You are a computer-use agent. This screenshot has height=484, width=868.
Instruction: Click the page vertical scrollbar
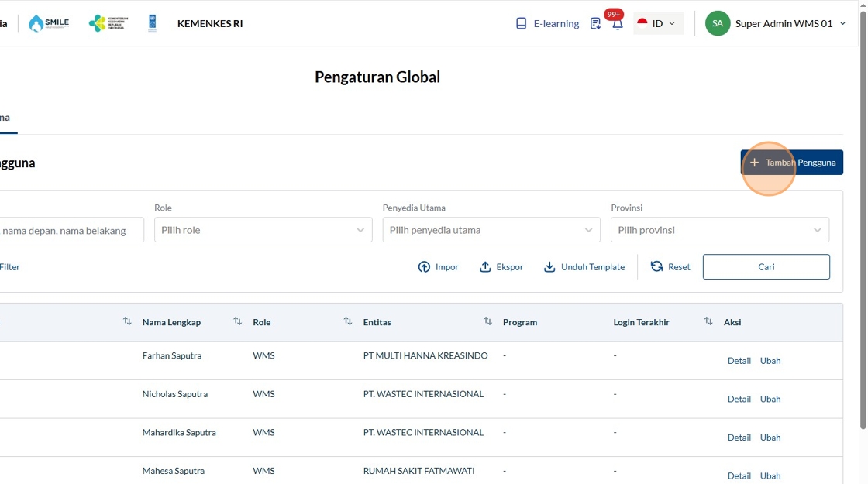tap(863, 221)
